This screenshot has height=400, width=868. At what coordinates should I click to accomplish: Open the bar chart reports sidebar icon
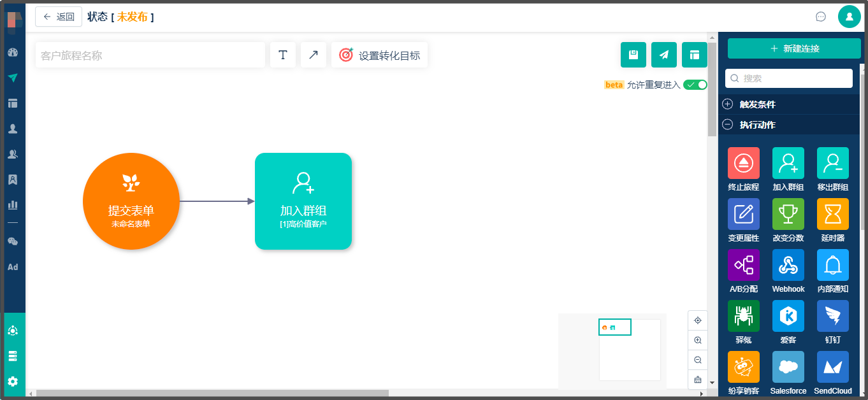(13, 205)
